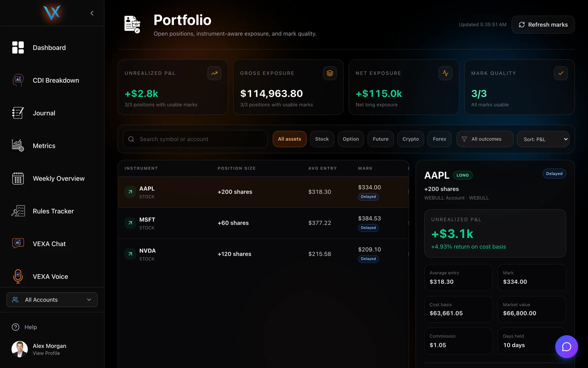Click Delayed badge in the MSFT row
The image size is (588, 368).
(x=368, y=228)
